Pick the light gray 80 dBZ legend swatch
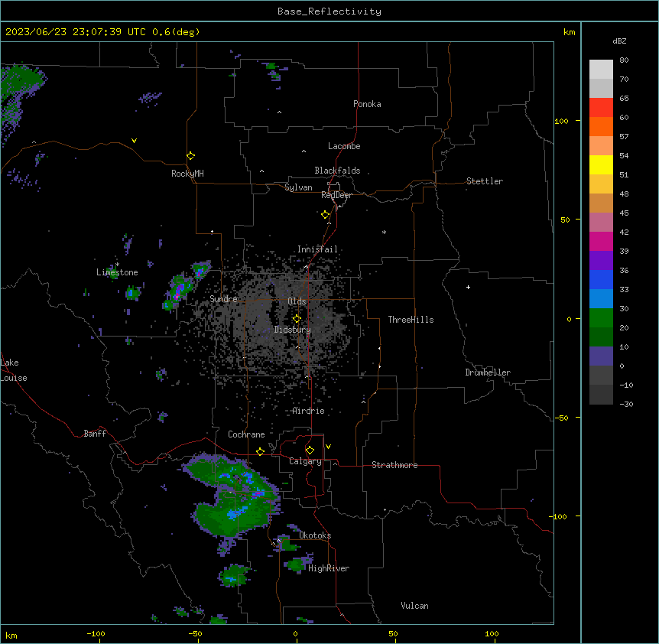 601,69
